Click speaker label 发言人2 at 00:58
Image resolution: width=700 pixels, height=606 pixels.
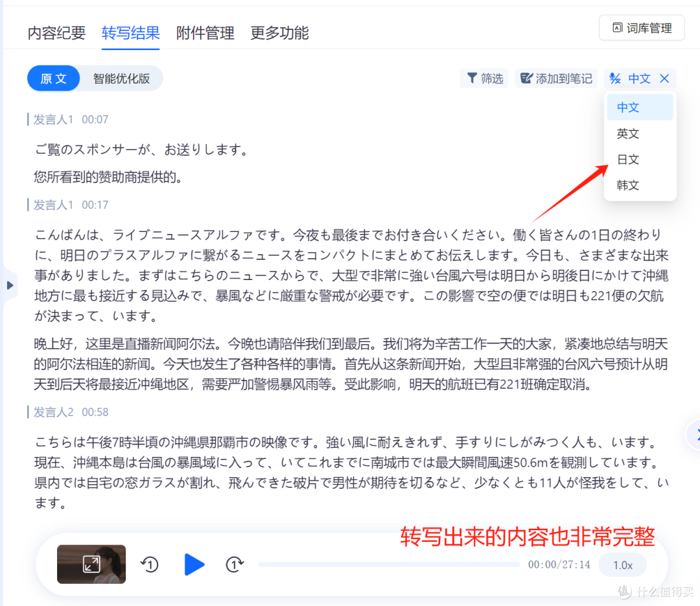click(54, 412)
